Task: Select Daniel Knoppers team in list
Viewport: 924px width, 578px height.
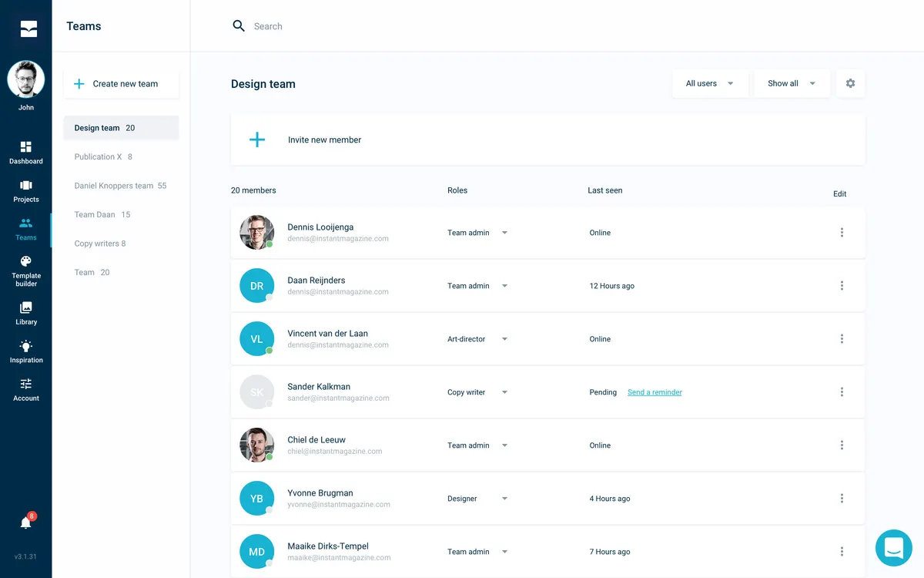Action: coord(121,186)
